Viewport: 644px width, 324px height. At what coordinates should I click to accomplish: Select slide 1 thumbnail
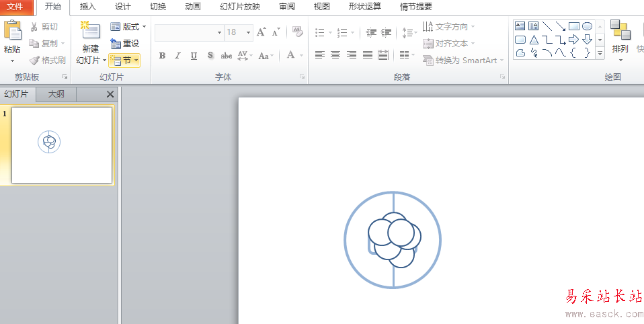[62, 145]
